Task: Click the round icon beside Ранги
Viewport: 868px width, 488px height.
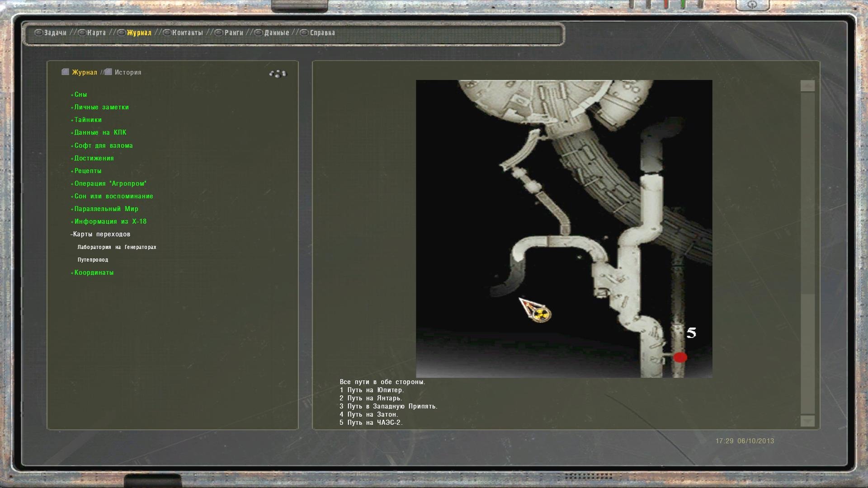Action: (219, 33)
